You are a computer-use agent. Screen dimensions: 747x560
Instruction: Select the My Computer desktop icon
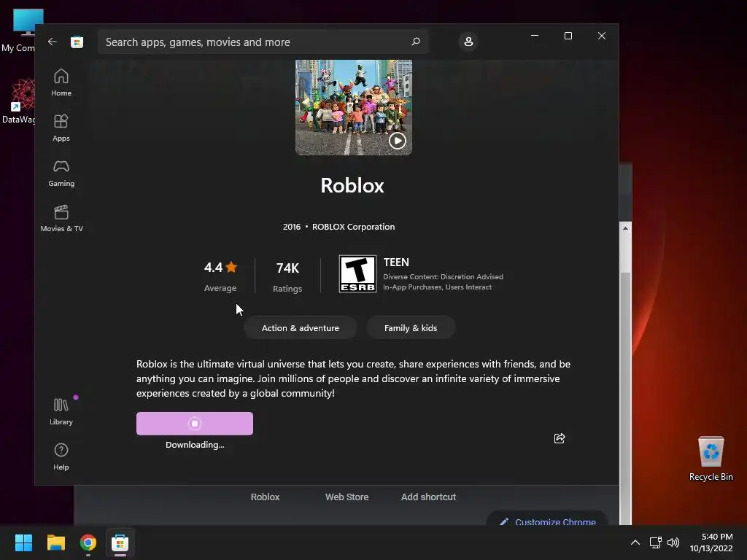(x=19, y=29)
